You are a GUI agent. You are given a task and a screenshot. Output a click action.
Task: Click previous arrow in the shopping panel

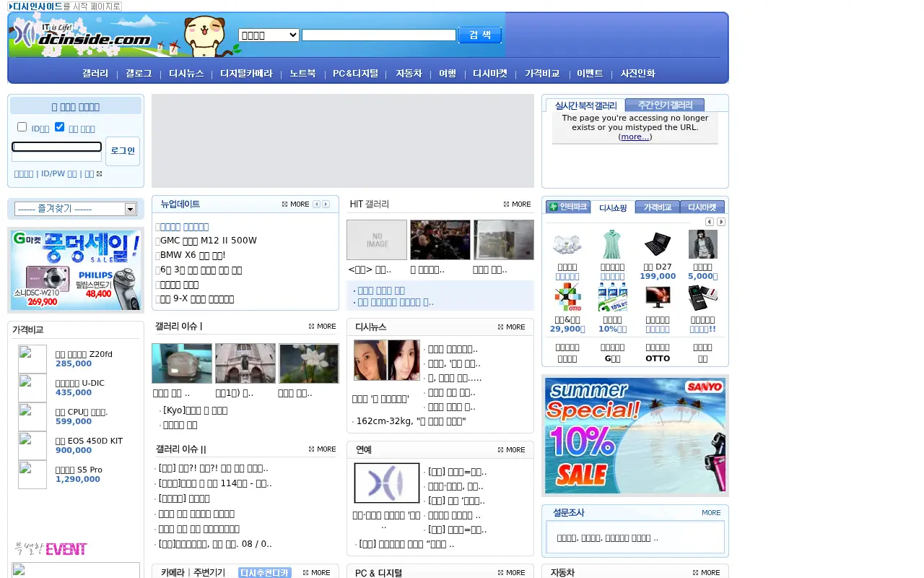(x=710, y=222)
